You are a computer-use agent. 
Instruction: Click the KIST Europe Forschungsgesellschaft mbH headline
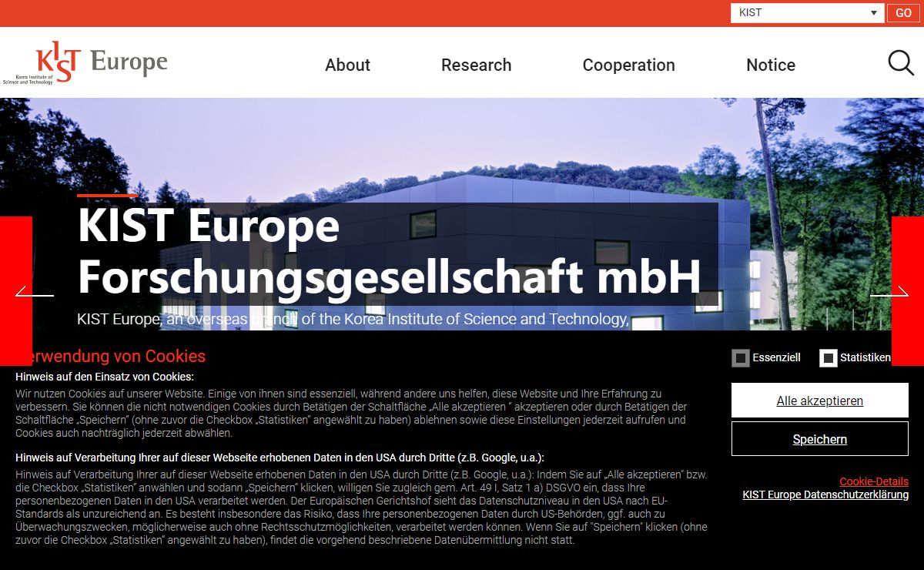(389, 252)
